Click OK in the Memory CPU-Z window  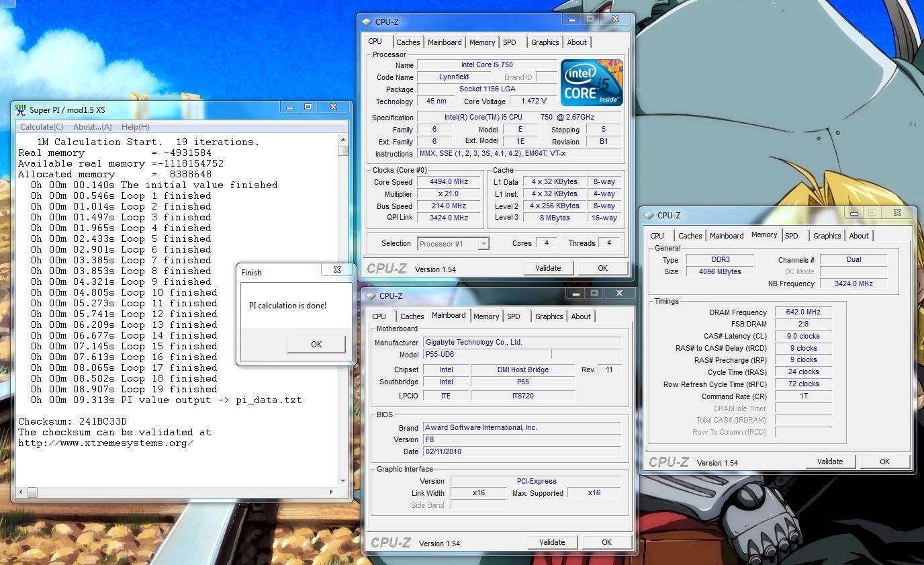(884, 462)
